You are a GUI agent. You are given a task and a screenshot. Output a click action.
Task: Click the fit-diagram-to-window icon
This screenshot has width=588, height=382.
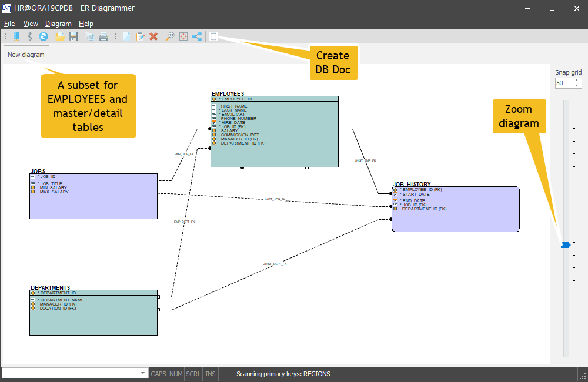[x=183, y=36]
